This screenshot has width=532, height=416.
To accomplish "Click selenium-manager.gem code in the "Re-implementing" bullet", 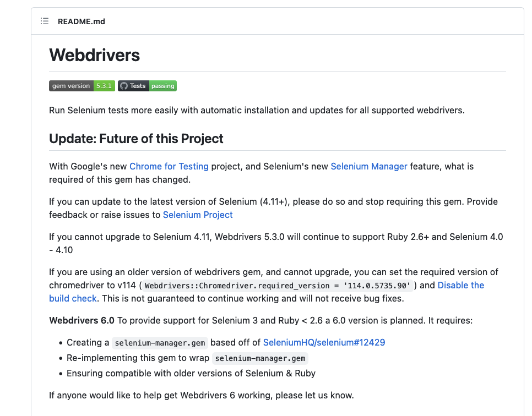I will tap(260, 358).
